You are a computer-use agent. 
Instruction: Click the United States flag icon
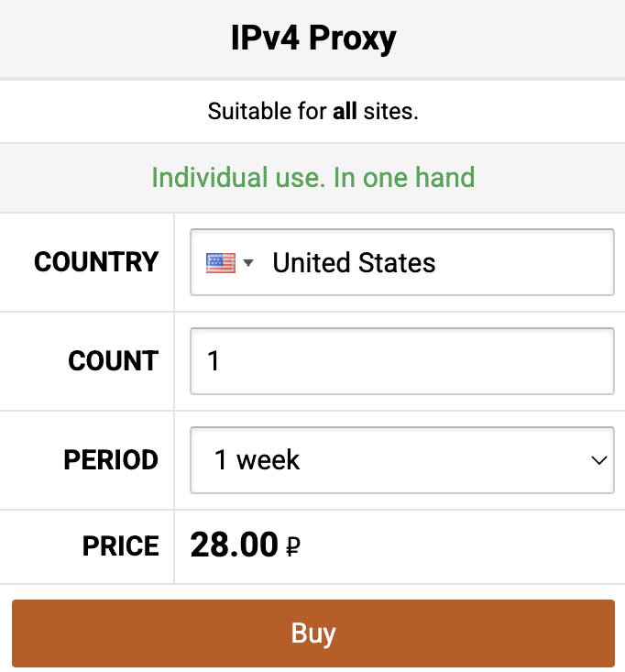point(221,263)
